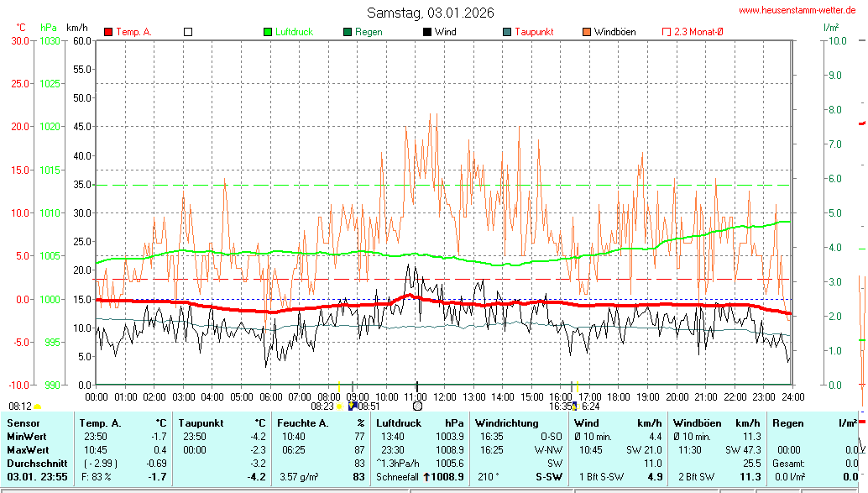The width and height of the screenshot is (868, 493).
Task: Open the www.heusenstamm-wetter.de link
Action: (x=797, y=10)
